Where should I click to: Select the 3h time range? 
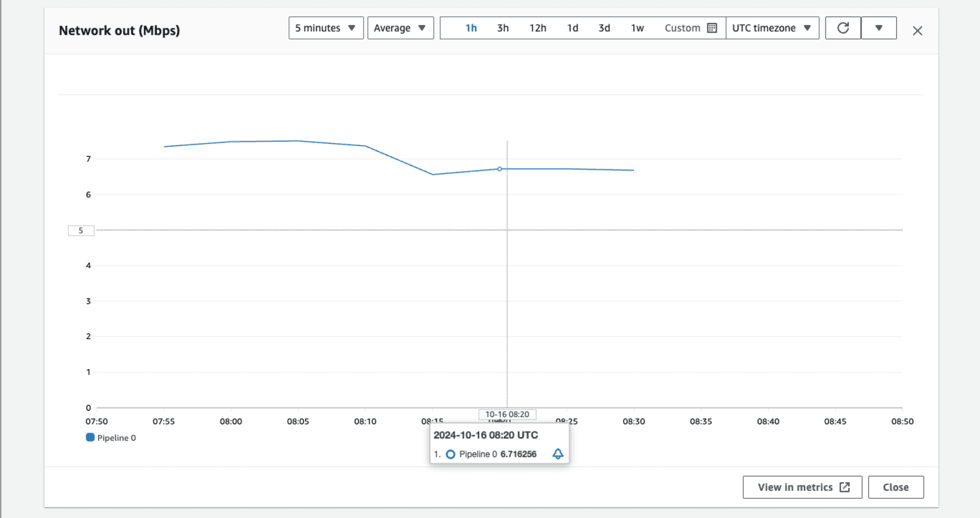pos(503,28)
